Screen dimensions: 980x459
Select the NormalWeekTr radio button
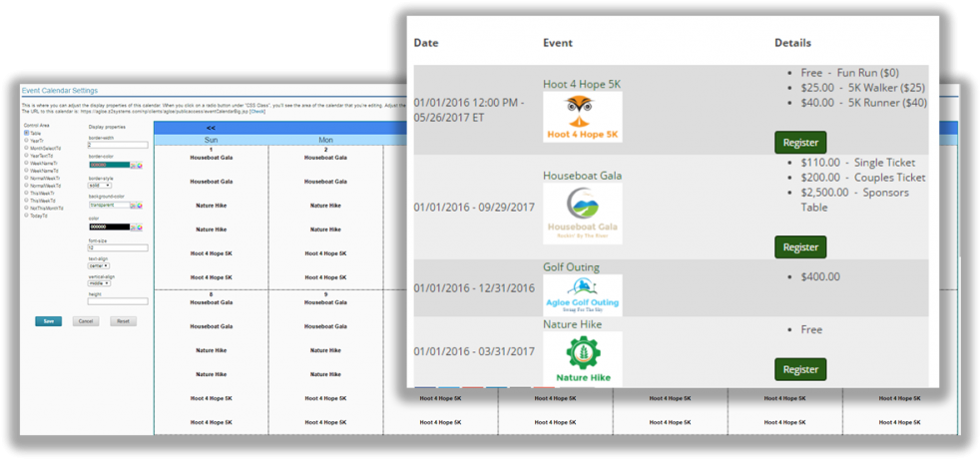tap(26, 178)
